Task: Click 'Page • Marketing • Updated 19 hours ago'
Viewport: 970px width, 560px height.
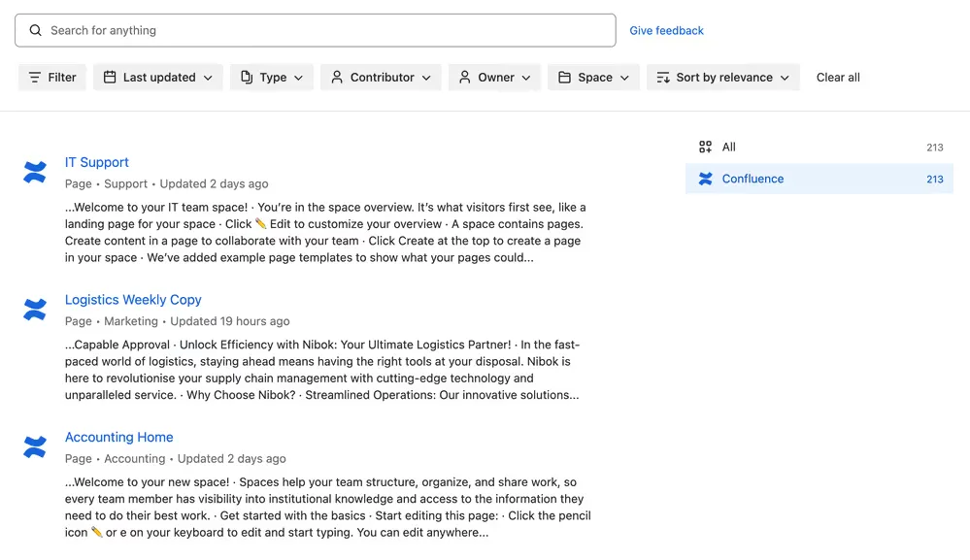Action: [x=177, y=321]
